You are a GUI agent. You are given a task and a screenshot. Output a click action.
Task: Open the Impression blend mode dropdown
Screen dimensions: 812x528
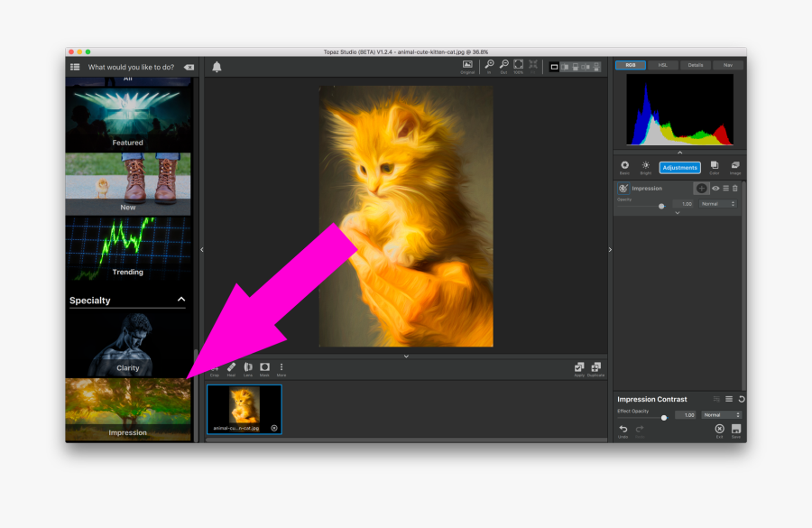coord(718,204)
